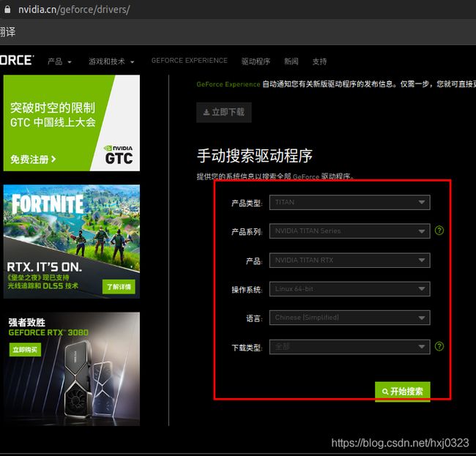Open the 产品系列 dropdown showing NVIDIA TITAN Series
The image size is (476, 456).
click(349, 231)
